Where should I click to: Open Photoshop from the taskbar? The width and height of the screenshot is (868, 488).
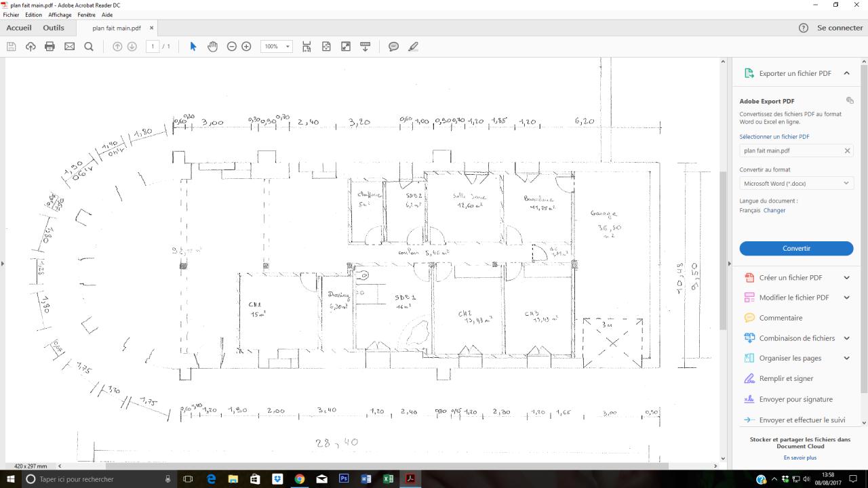344,479
